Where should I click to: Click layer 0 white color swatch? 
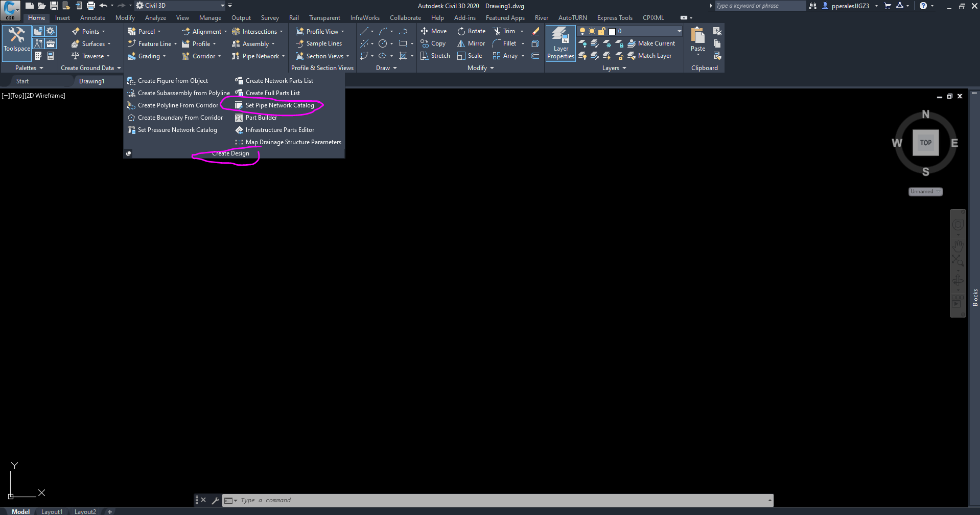(612, 31)
